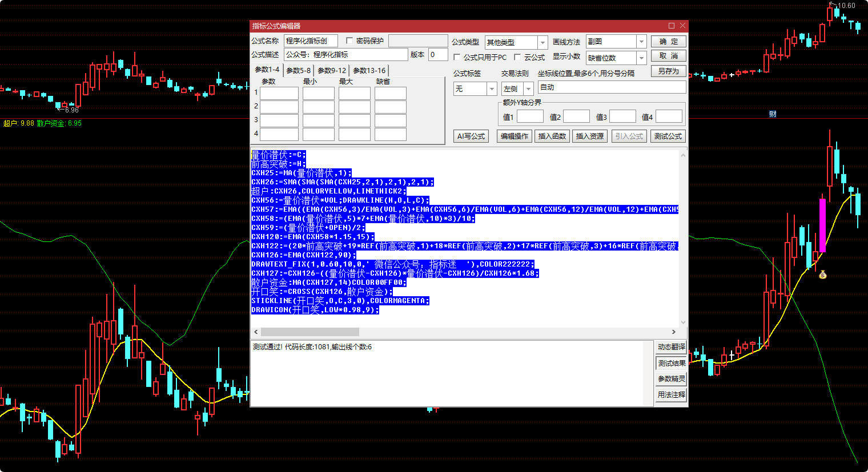This screenshot has height=472, width=868.
Task: Close the formula editor window
Action: [682, 26]
